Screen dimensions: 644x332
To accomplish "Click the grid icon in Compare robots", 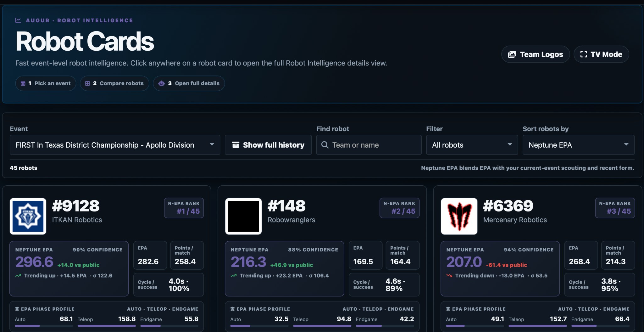I will coord(87,83).
